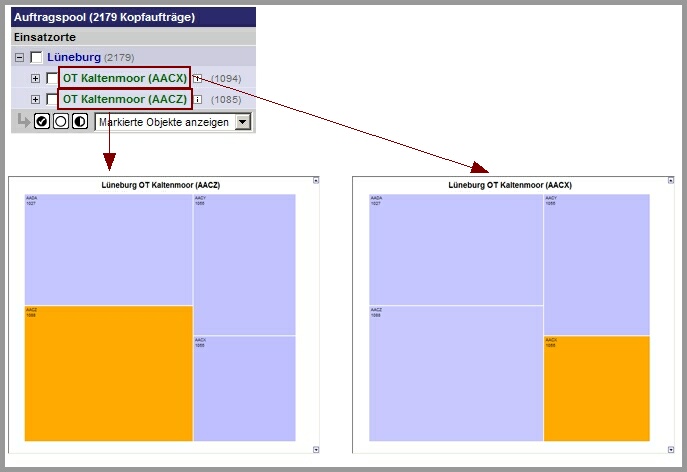The width and height of the screenshot is (687, 472).
Task: Click the info icon next to OT Kaltenmoor (AACZ)
Action: 198,100
